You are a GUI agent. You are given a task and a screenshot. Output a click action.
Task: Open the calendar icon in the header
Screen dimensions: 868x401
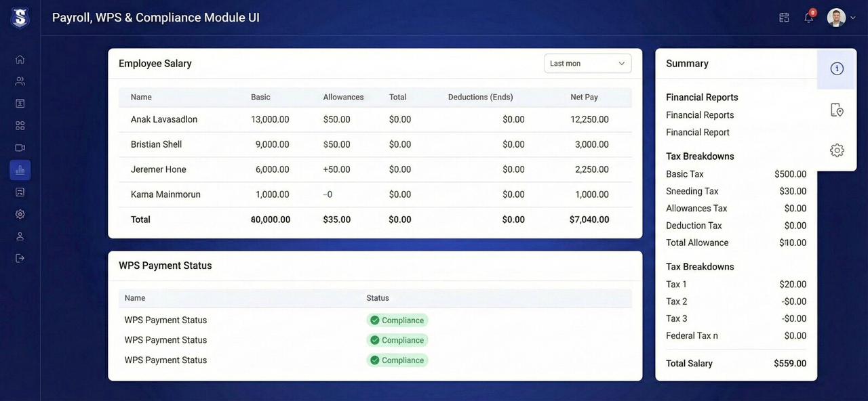(785, 18)
